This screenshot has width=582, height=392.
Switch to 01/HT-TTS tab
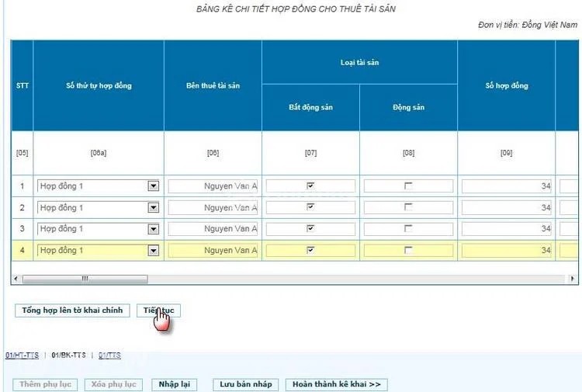coord(22,356)
